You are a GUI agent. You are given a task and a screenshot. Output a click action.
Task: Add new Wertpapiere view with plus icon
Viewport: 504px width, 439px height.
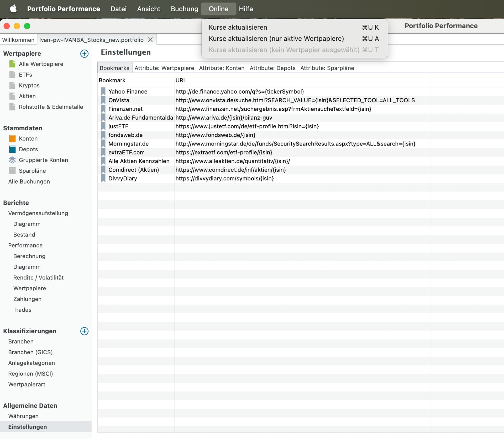point(84,53)
